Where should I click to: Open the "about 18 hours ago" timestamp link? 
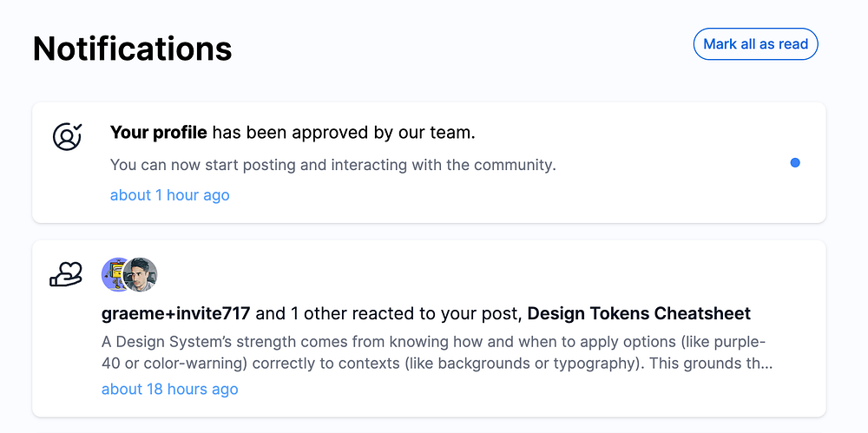pos(169,389)
